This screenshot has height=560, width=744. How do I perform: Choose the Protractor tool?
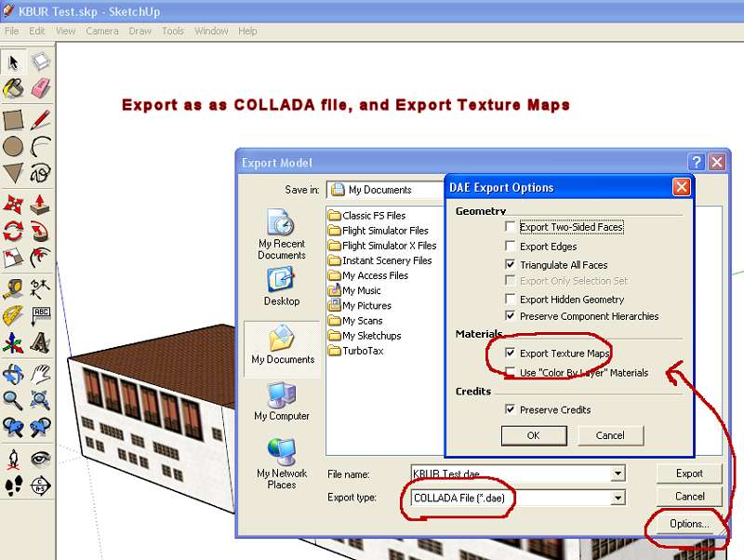tap(13, 315)
